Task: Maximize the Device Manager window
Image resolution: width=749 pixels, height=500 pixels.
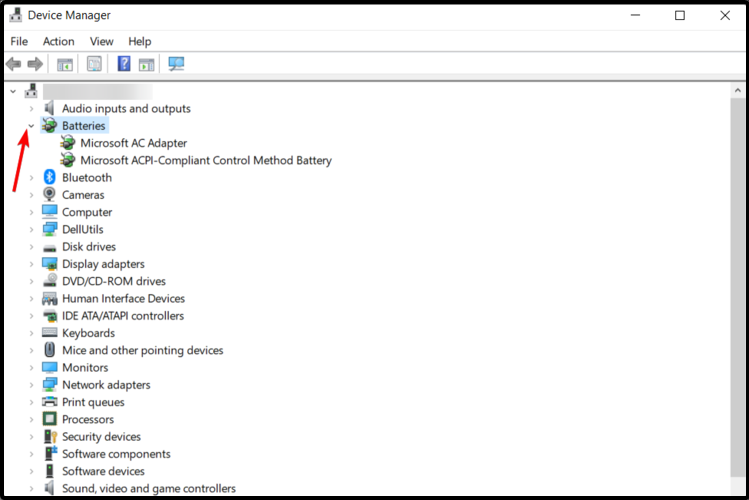Action: (x=680, y=15)
